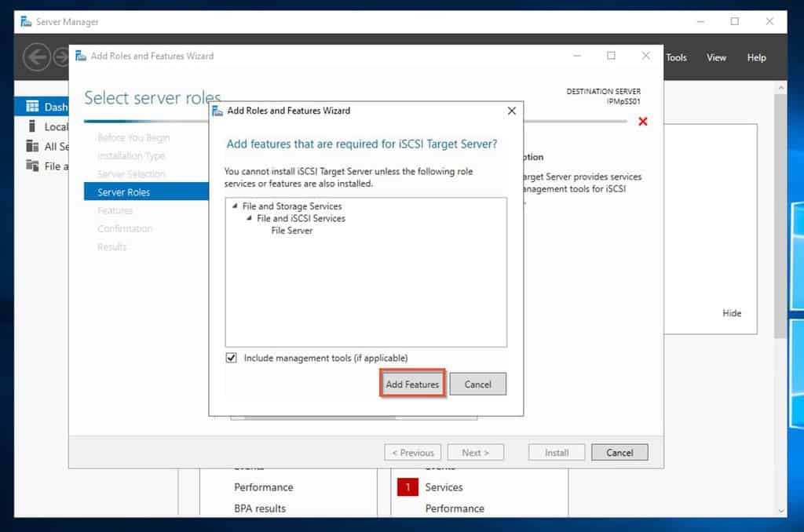
Task: Click features dialog title bar icon
Action: pyautogui.click(x=217, y=111)
